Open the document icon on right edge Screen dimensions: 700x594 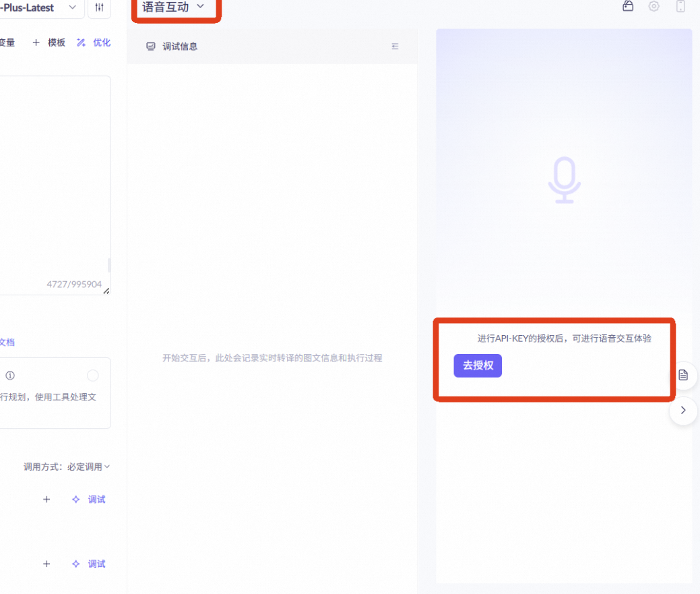[683, 375]
